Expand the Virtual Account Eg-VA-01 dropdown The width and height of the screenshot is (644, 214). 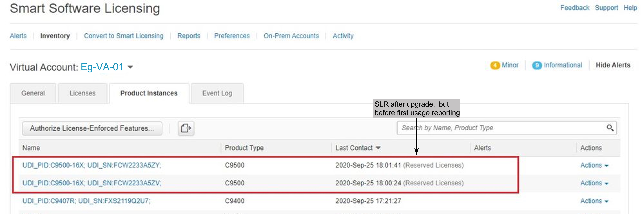click(x=130, y=67)
